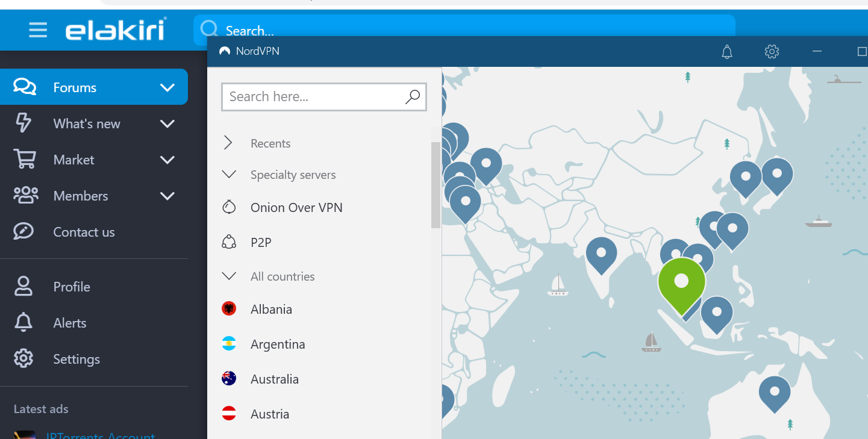Select the India map pin
This screenshot has width=868, height=439.
[601, 254]
